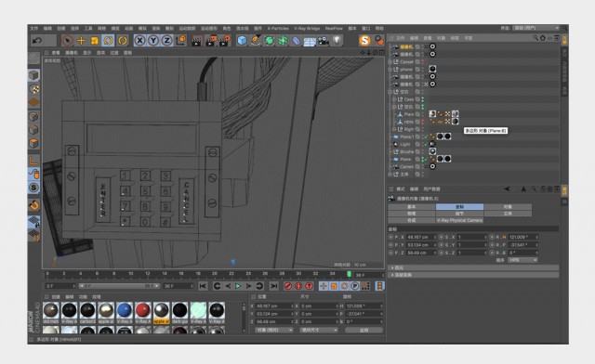This screenshot has width=595, height=364.
Task: Open the V-Ray Physical Camera tab
Action: click(459, 220)
